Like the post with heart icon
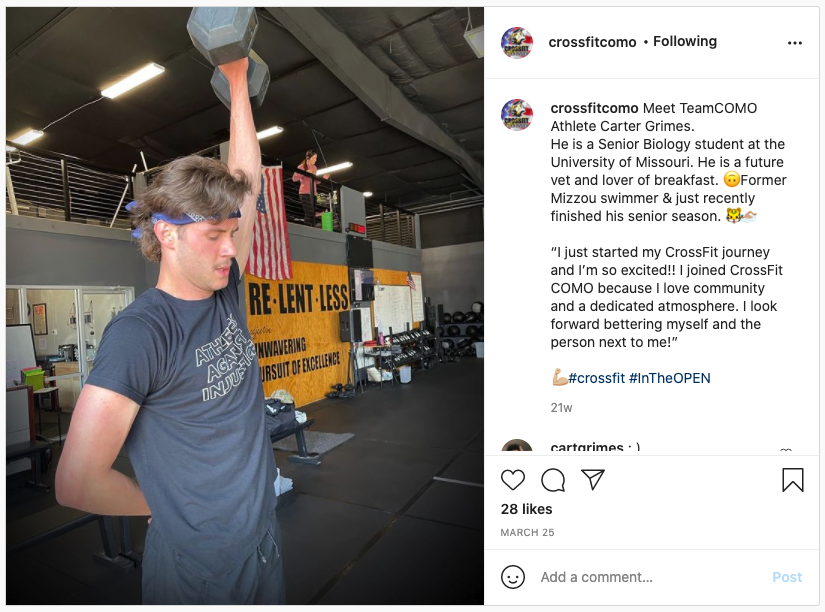 point(512,480)
